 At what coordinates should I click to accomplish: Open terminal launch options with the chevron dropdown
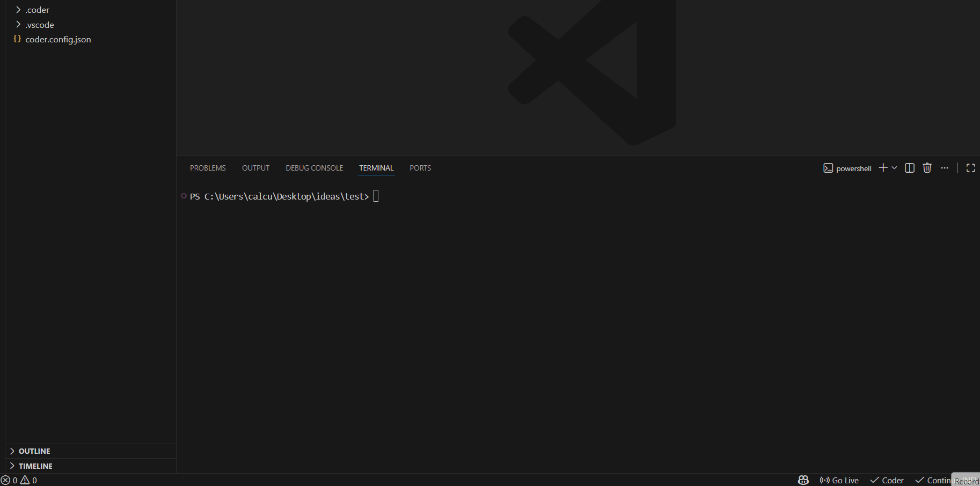coord(894,167)
